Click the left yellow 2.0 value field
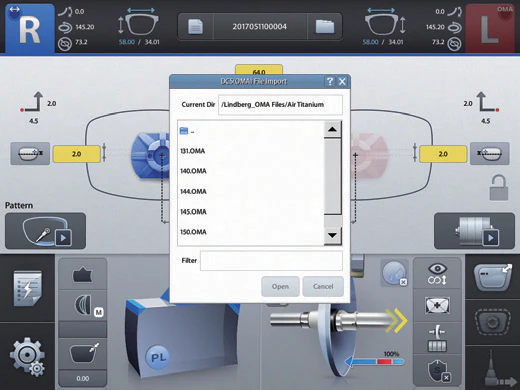Image resolution: width=520 pixels, height=390 pixels. tap(77, 154)
